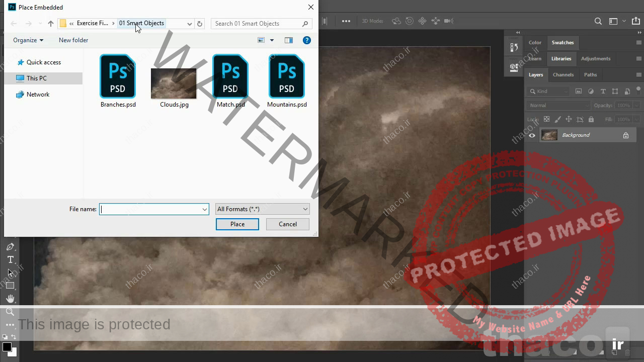Image resolution: width=644 pixels, height=362 pixels.
Task: Switch to the Color tab
Action: [x=535, y=43]
